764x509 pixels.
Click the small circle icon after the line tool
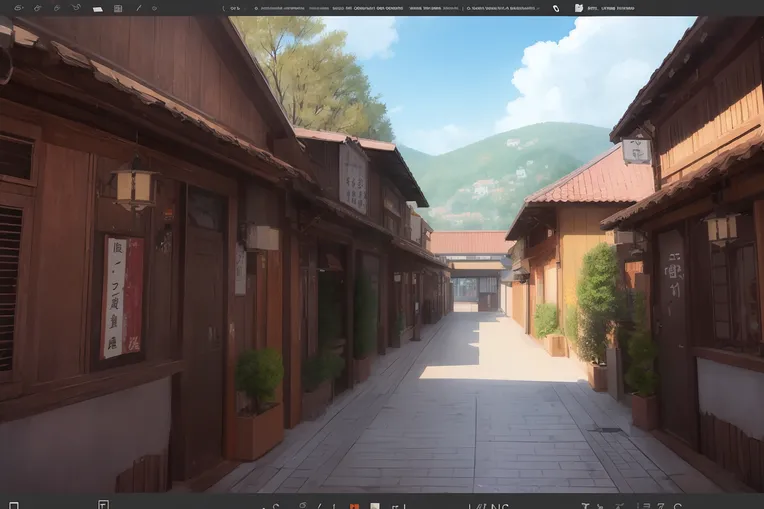[154, 8]
